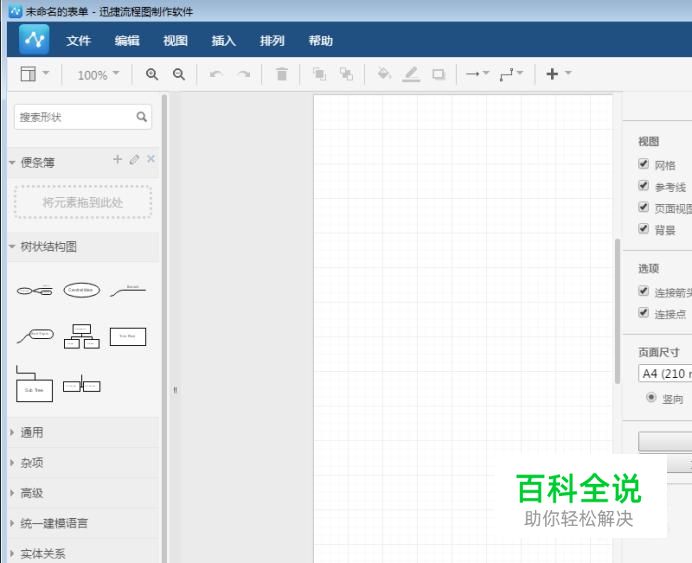The height and width of the screenshot is (563, 692).
Task: Select the two-ellipse linked shape
Action: click(35, 291)
